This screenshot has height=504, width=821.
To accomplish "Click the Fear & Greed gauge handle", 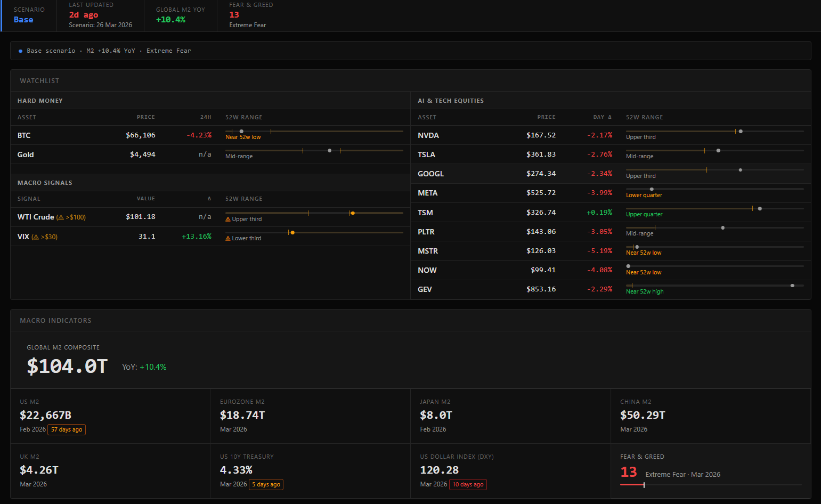I will [644, 485].
